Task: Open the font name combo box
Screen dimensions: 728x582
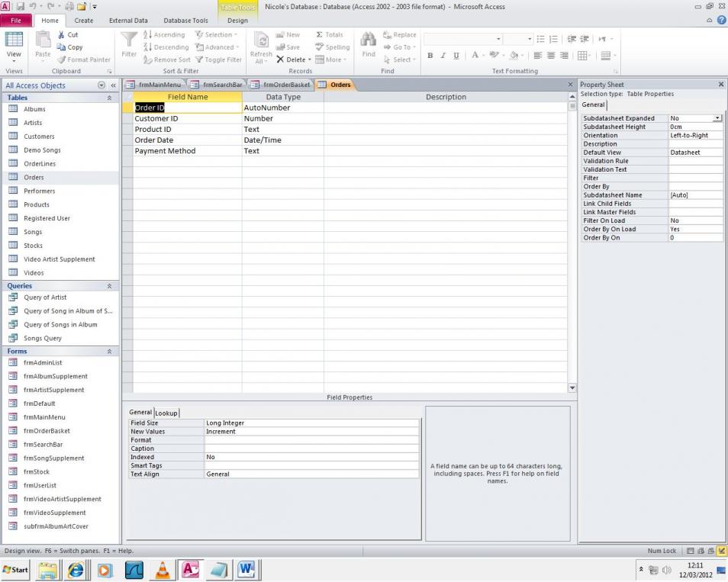Action: point(498,39)
